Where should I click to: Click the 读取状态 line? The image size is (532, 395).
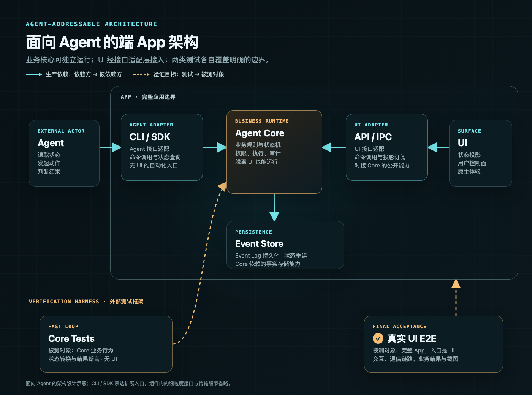point(49,155)
